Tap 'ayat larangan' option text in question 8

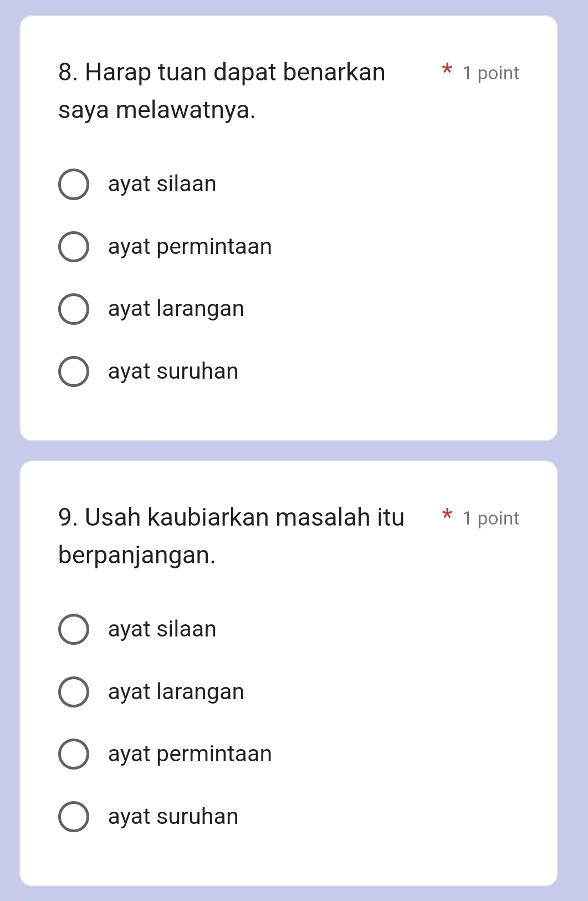click(x=176, y=309)
